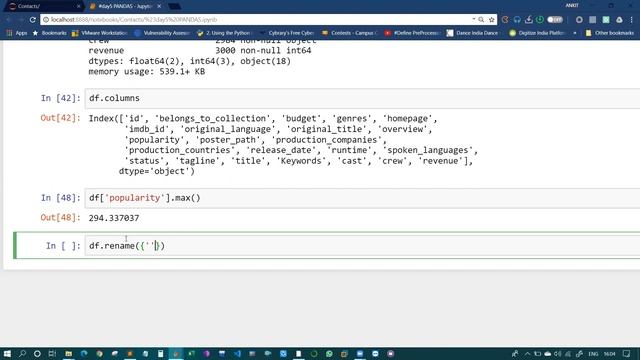This screenshot has height=360, width=640.
Task: Expand the bookmarks overflow chevron
Action: tap(575, 33)
